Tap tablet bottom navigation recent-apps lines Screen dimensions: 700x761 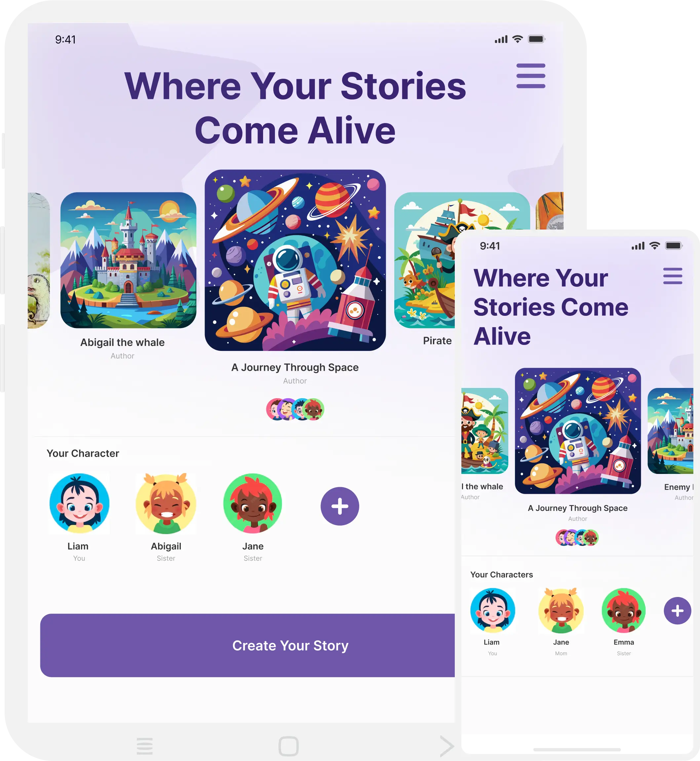144,746
